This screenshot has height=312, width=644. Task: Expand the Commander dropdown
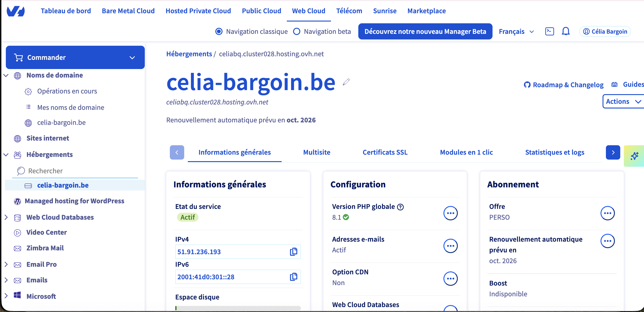(x=75, y=57)
